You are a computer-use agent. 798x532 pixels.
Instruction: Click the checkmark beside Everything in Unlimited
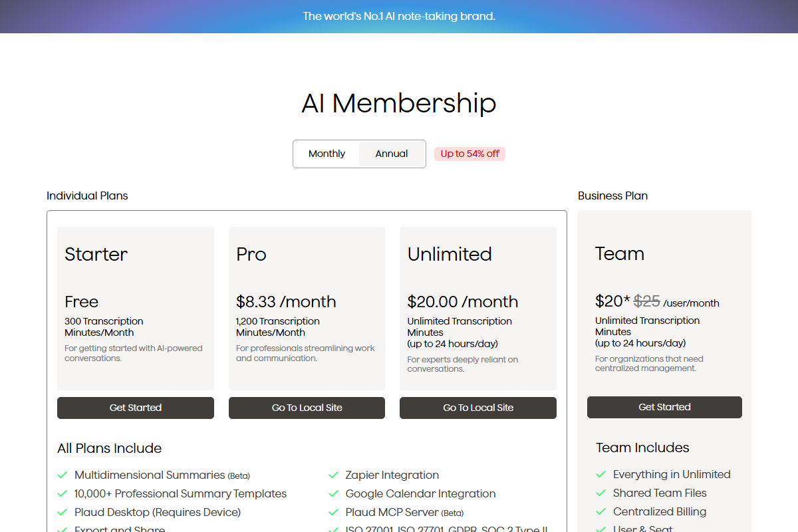point(600,474)
